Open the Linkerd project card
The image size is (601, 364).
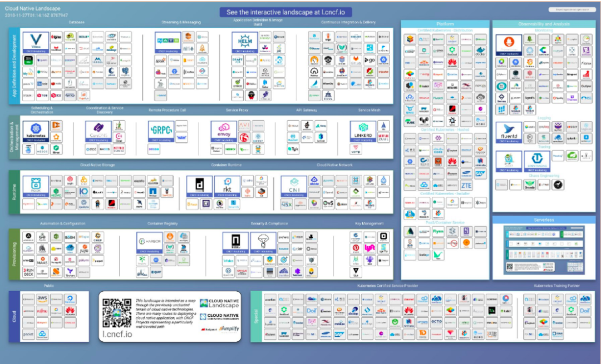point(363,132)
